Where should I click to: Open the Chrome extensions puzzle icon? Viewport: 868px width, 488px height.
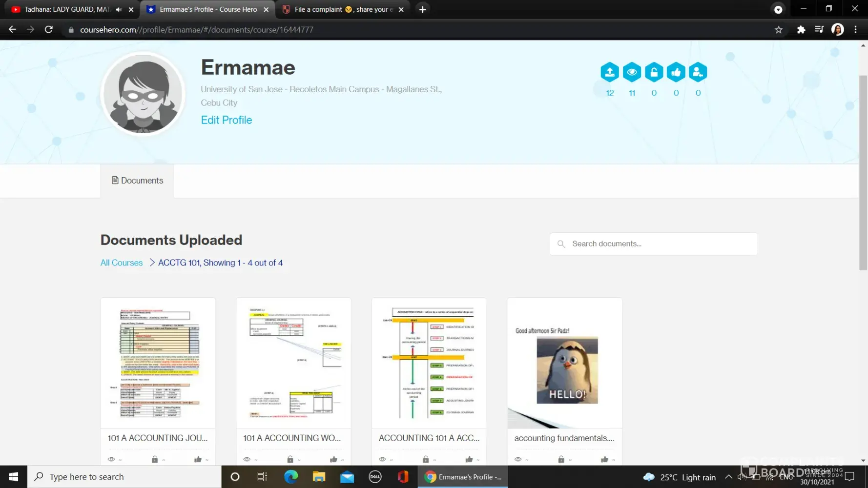(801, 30)
